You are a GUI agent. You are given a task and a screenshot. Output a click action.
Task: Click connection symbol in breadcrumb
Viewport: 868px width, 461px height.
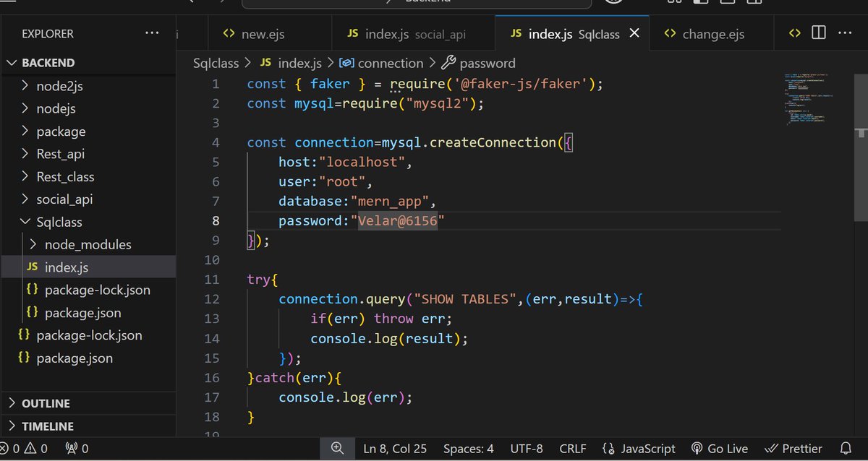[x=381, y=63]
